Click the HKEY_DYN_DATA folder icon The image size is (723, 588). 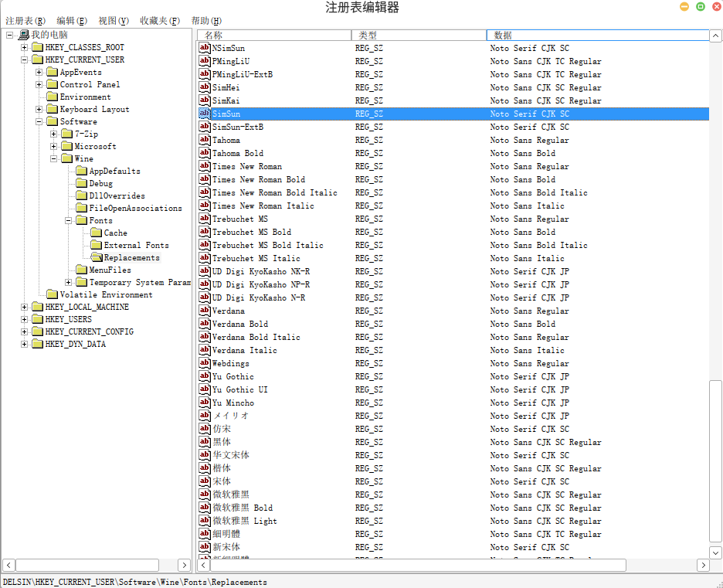pyautogui.click(x=37, y=344)
